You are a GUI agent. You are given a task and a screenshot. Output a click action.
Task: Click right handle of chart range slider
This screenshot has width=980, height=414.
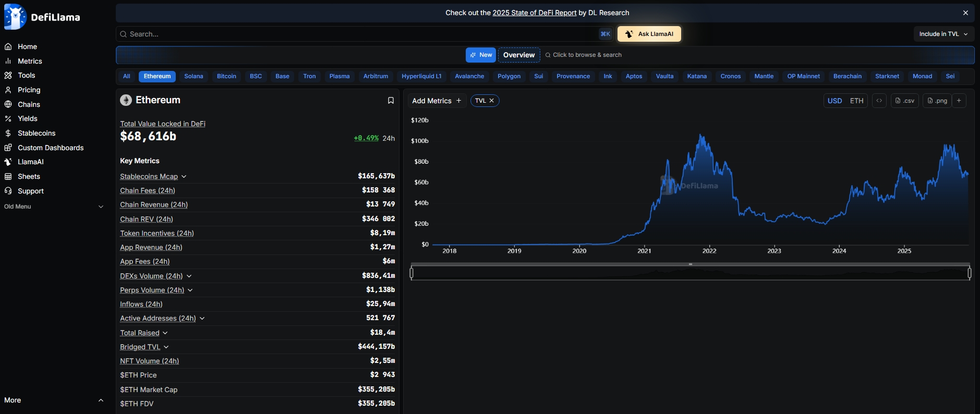970,273
